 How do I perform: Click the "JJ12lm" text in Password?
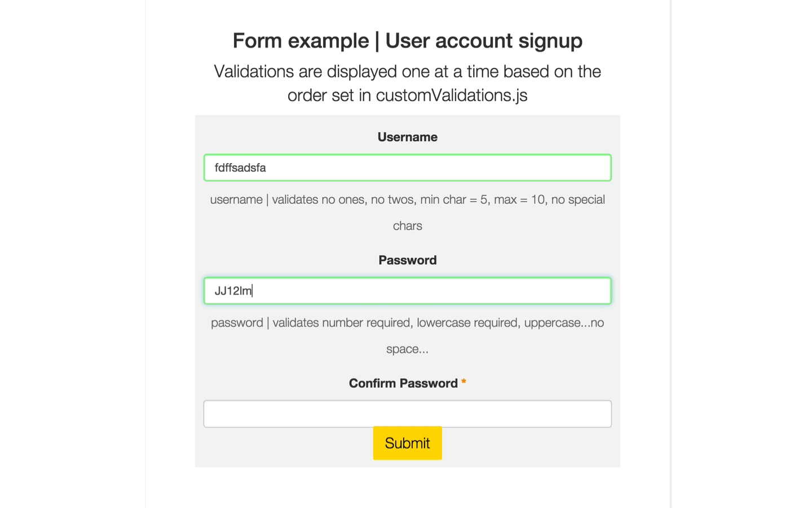pos(233,291)
